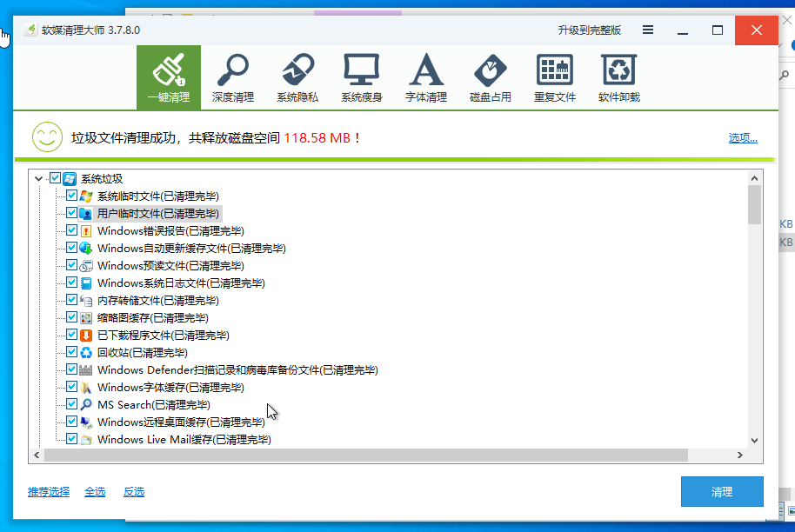The height and width of the screenshot is (532, 795).
Task: Select the 用户临时文件 tree entry
Action: [x=157, y=213]
